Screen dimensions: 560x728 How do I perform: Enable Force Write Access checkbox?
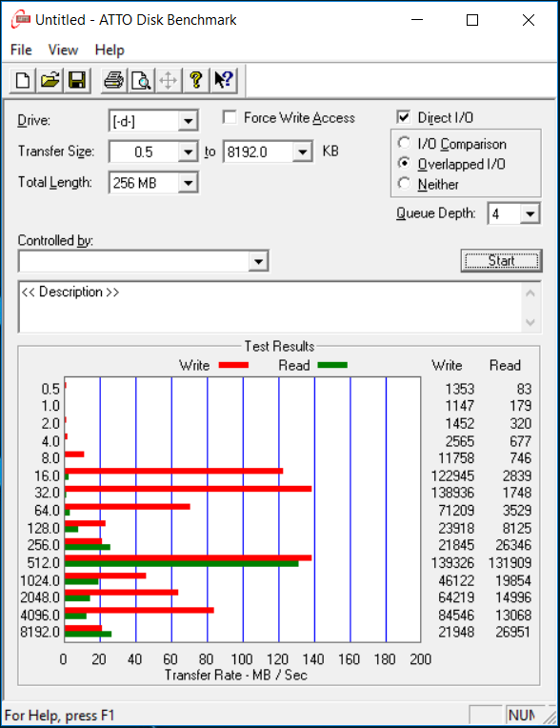pos(230,117)
